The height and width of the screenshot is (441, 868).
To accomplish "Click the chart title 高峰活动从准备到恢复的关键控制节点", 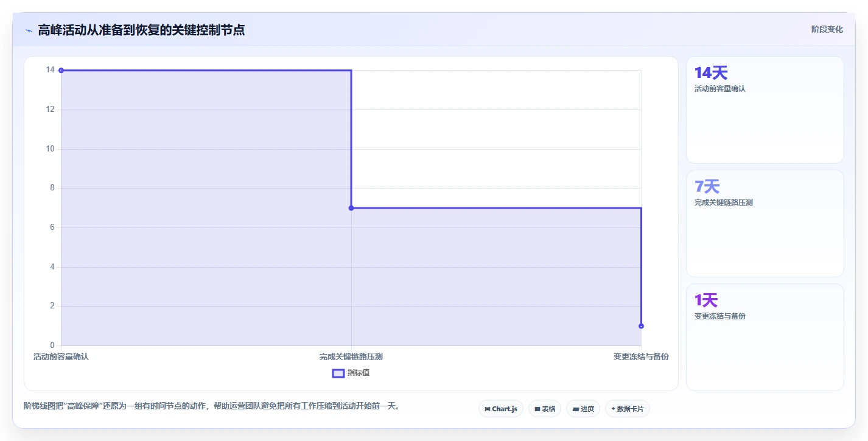I will pyautogui.click(x=141, y=30).
